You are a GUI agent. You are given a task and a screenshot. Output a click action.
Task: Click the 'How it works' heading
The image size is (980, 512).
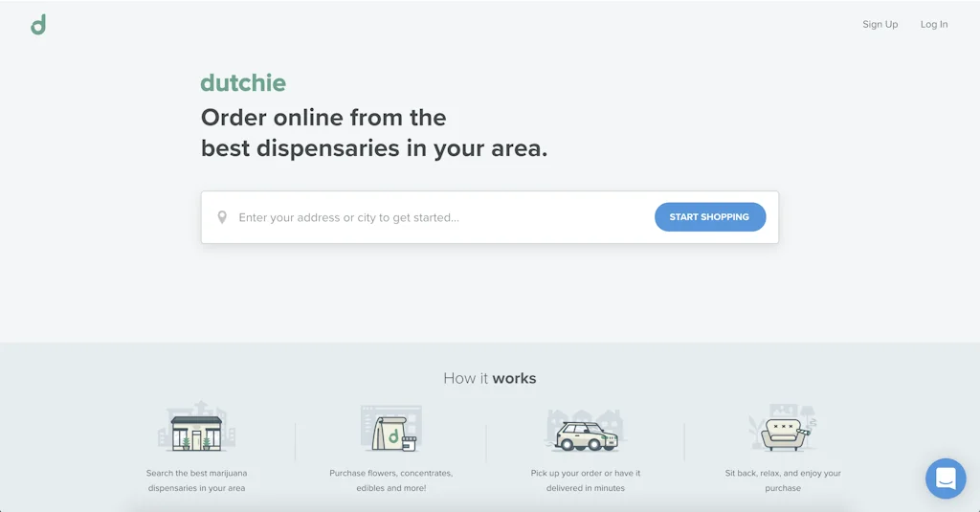tap(490, 378)
